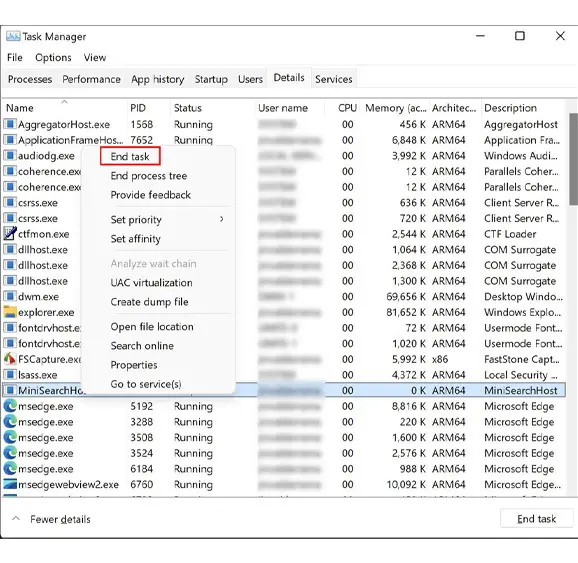Click the bottom-right End task button
This screenshot has width=578, height=563.
536,519
